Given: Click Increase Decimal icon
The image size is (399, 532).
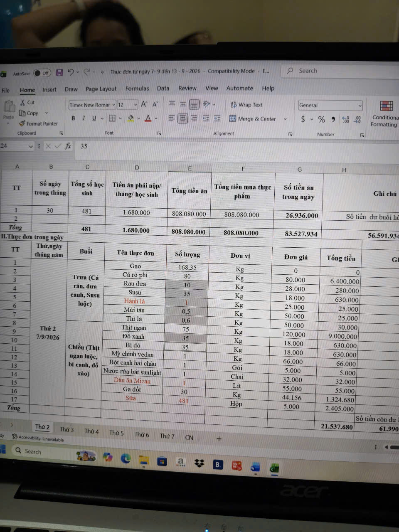Looking at the screenshot, I should click(x=345, y=120).
